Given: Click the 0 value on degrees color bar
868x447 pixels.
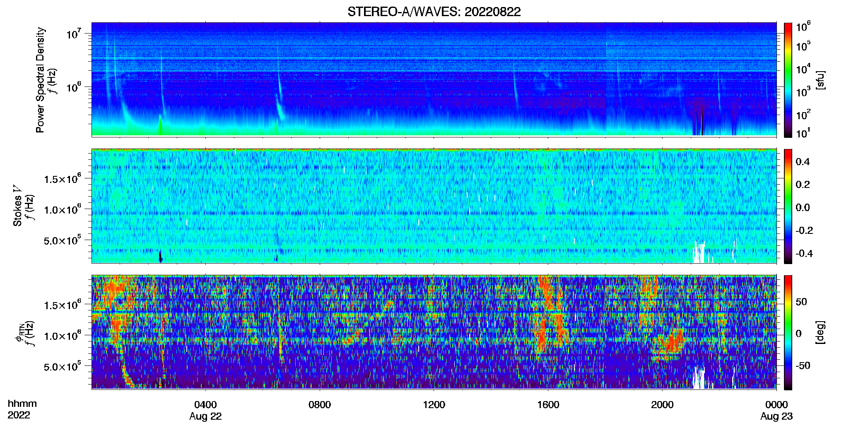Looking at the screenshot, I should (x=798, y=334).
